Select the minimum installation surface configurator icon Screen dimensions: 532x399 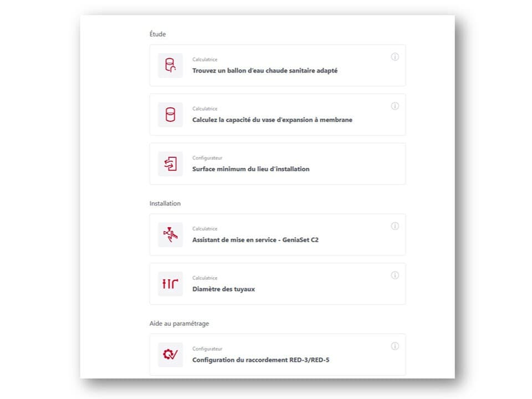170,163
